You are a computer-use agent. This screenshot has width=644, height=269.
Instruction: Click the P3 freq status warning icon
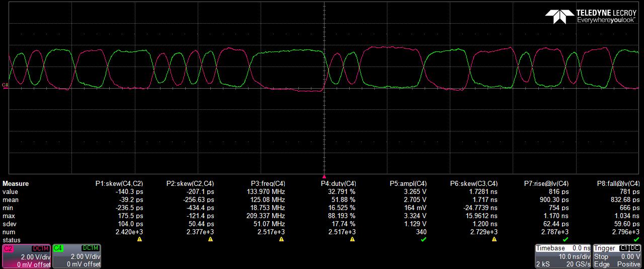(x=281, y=240)
